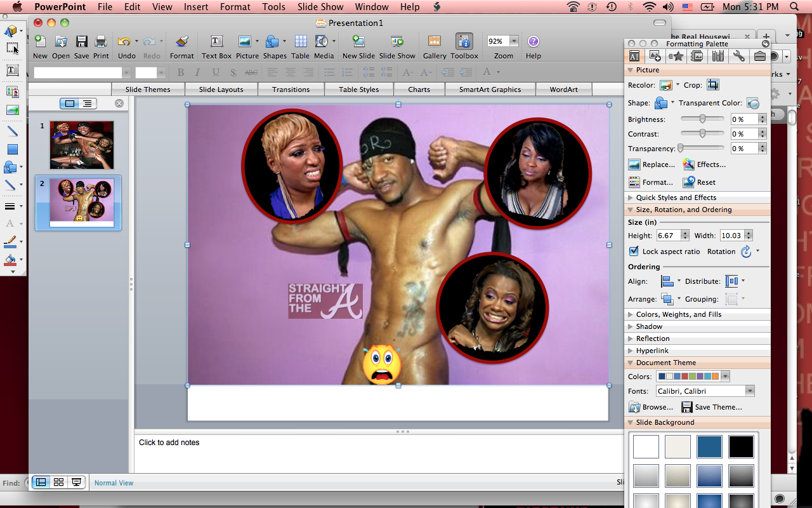Image resolution: width=812 pixels, height=508 pixels.
Task: Click the Text Box tool icon
Action: [216, 42]
